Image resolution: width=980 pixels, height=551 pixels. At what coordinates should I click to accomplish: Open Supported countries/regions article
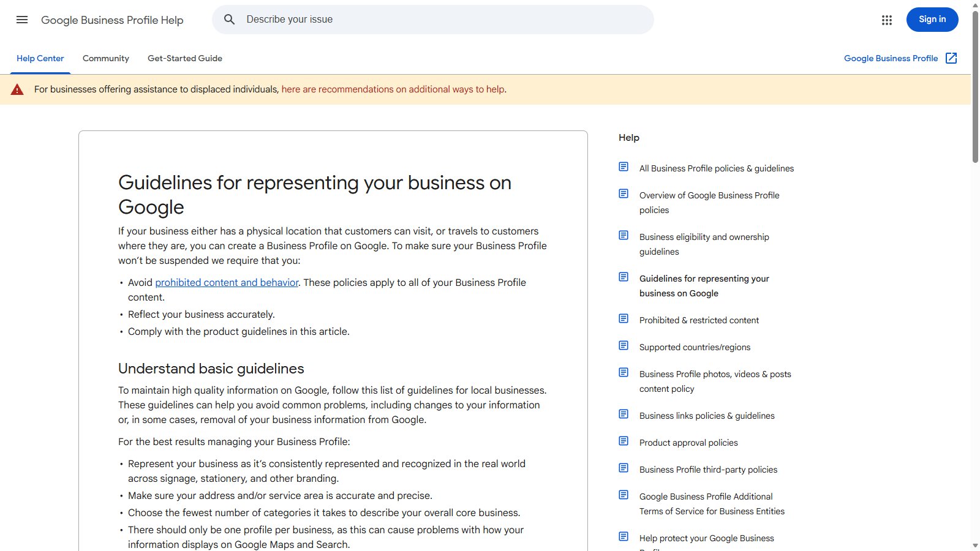(x=695, y=347)
